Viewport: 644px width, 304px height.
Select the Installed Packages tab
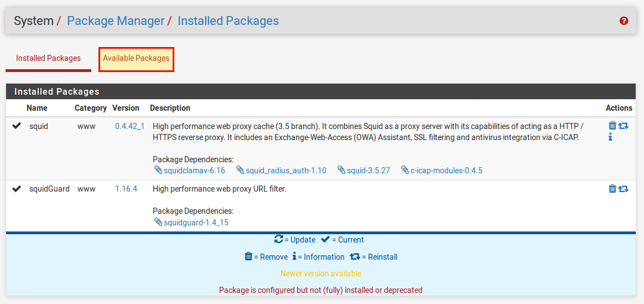(48, 59)
